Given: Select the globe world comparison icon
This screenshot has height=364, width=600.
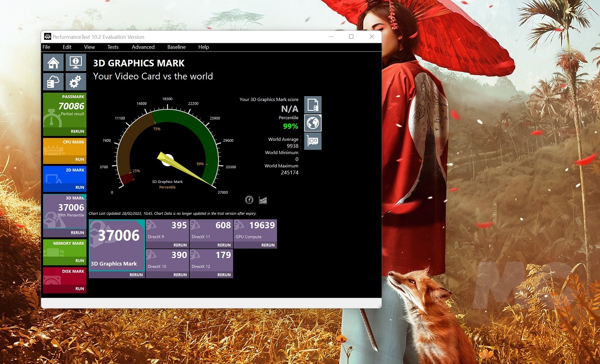Looking at the screenshot, I should (x=313, y=123).
